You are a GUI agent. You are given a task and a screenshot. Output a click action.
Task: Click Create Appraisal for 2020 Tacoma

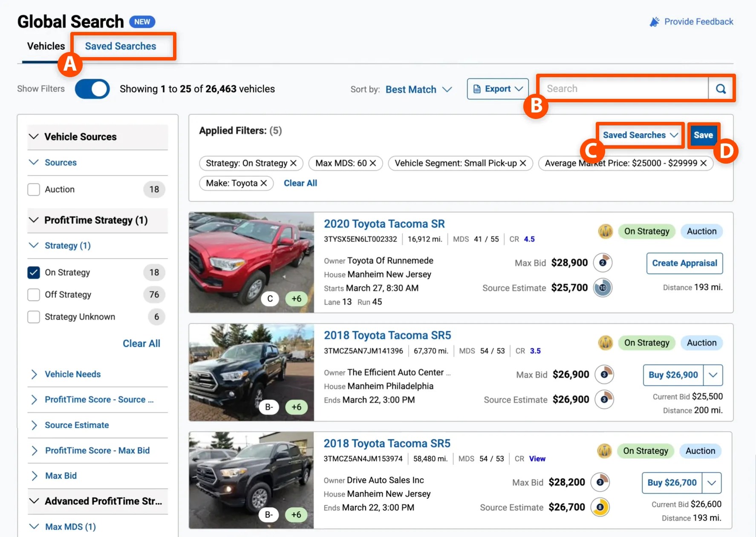(x=684, y=263)
